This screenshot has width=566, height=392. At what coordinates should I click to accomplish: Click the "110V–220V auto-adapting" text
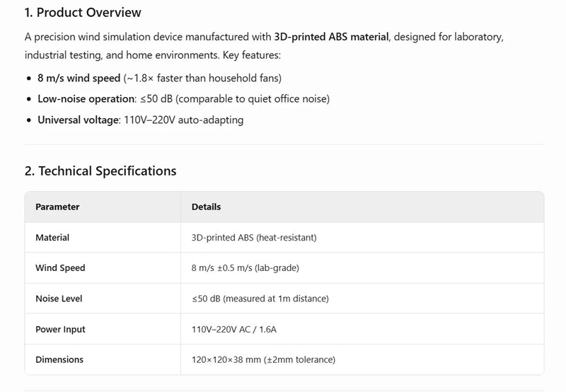point(183,120)
